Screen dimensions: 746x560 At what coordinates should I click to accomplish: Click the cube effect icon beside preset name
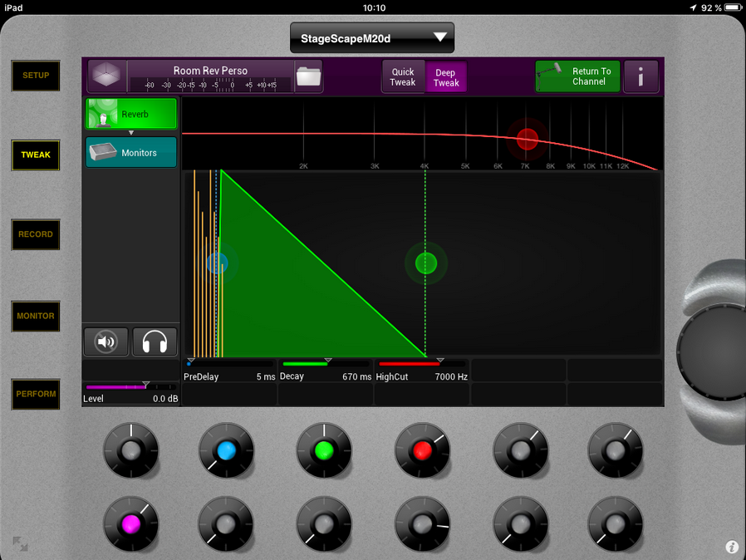106,76
